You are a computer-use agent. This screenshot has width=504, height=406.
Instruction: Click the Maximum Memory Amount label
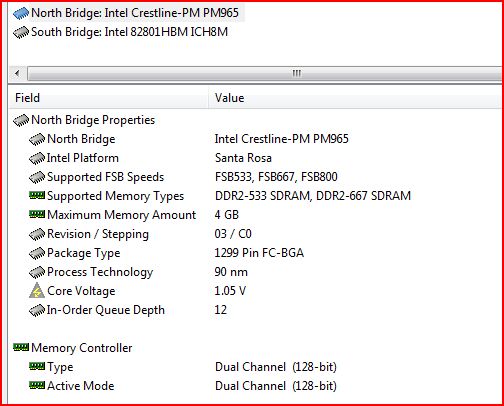click(x=121, y=215)
